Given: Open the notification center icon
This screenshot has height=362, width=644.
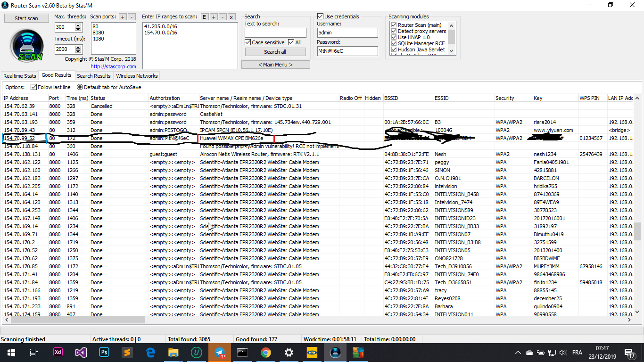Looking at the screenshot, I should (630, 353).
